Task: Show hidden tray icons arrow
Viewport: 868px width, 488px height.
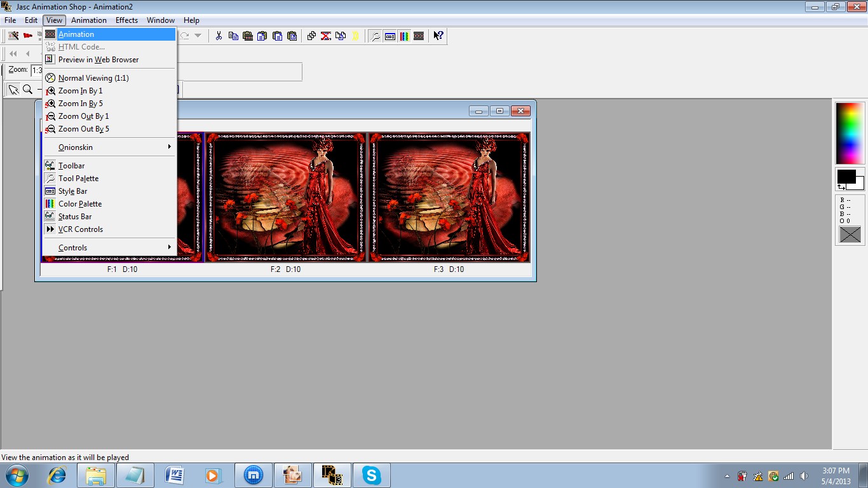Action: point(727,476)
